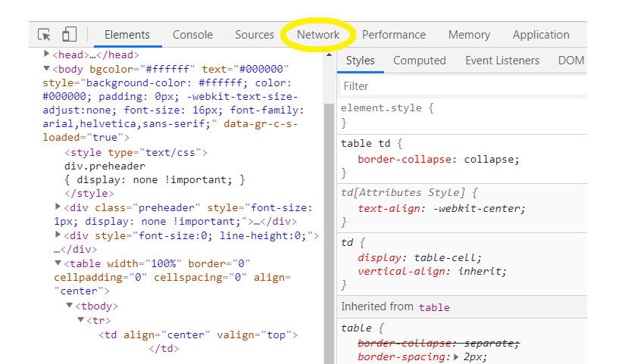631x364 pixels.
Task: Expand the div preheader node
Action: click(59, 207)
